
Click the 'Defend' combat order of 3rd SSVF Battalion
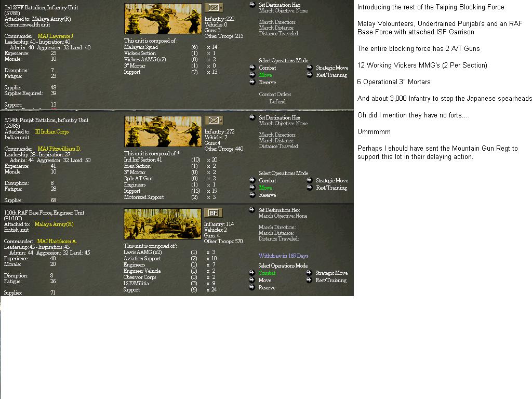click(x=277, y=101)
